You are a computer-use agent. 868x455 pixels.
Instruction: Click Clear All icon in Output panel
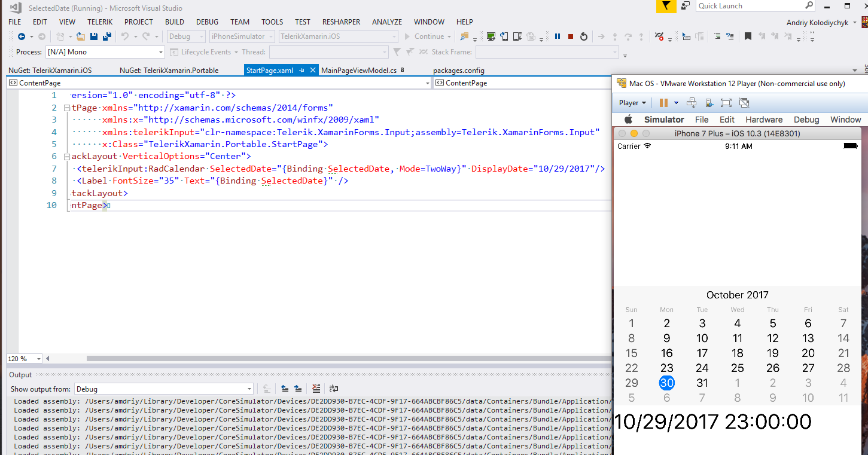pos(316,389)
